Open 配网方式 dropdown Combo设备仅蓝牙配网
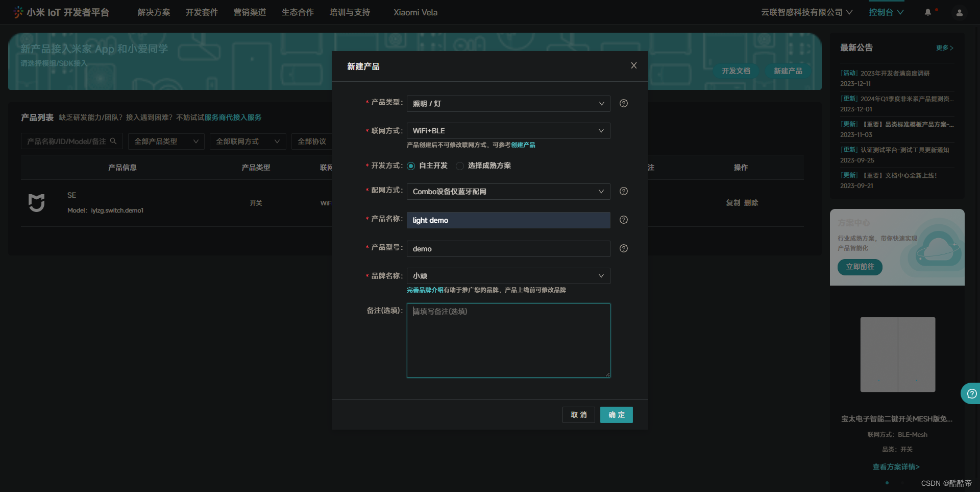Image resolution: width=980 pixels, height=492 pixels. click(x=508, y=192)
